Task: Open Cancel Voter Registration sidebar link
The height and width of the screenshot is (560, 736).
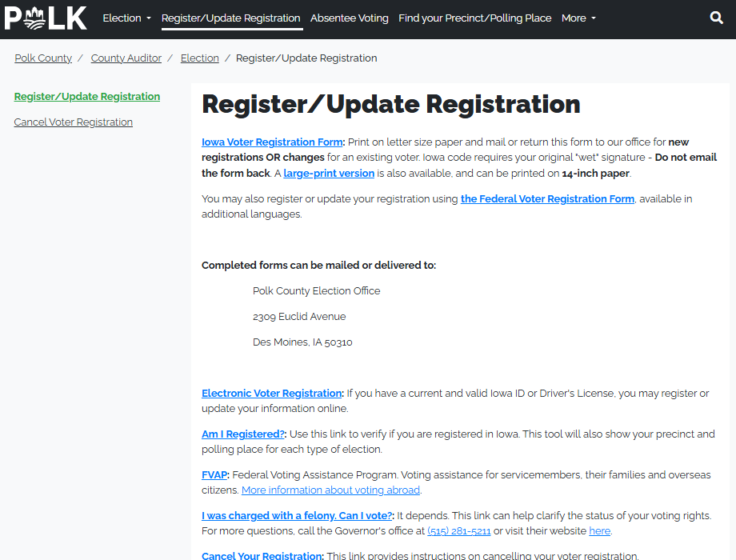Action: click(74, 122)
